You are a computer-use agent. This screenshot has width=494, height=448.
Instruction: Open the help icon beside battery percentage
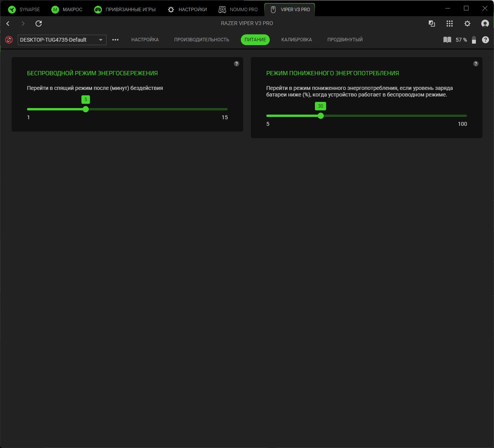pos(486,40)
